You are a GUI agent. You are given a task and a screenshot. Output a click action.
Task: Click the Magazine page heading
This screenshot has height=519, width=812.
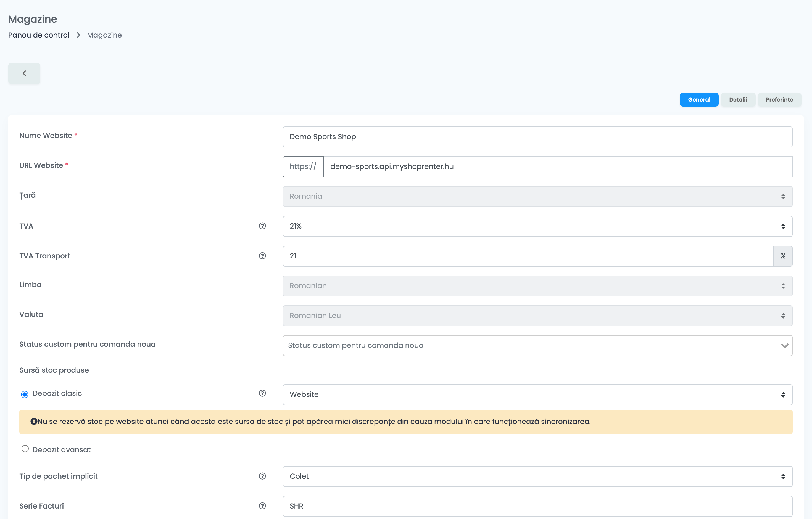33,19
